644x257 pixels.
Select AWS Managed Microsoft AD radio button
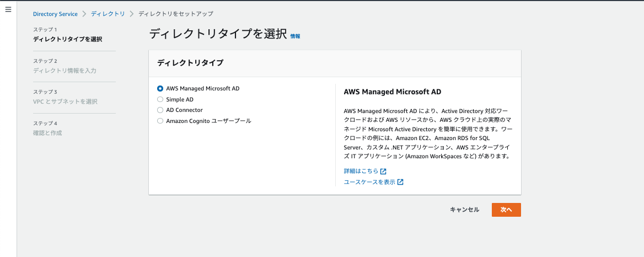[160, 88]
